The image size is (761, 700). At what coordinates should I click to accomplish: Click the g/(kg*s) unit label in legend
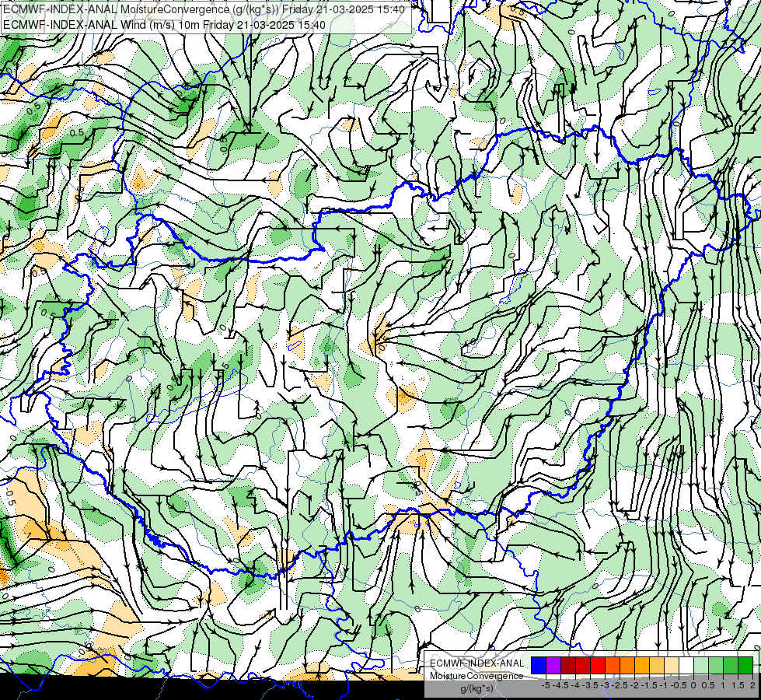point(476,689)
